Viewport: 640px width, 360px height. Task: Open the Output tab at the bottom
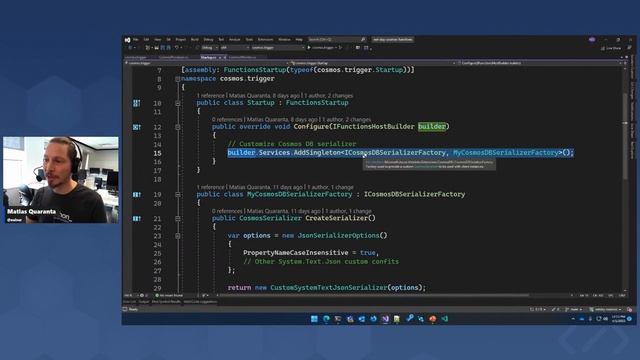coord(144,302)
